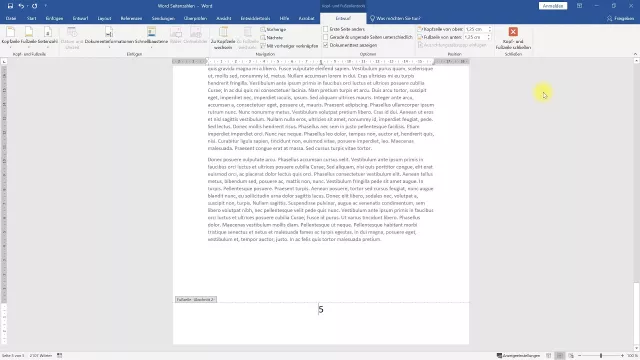Open the Datei menu

[11, 18]
